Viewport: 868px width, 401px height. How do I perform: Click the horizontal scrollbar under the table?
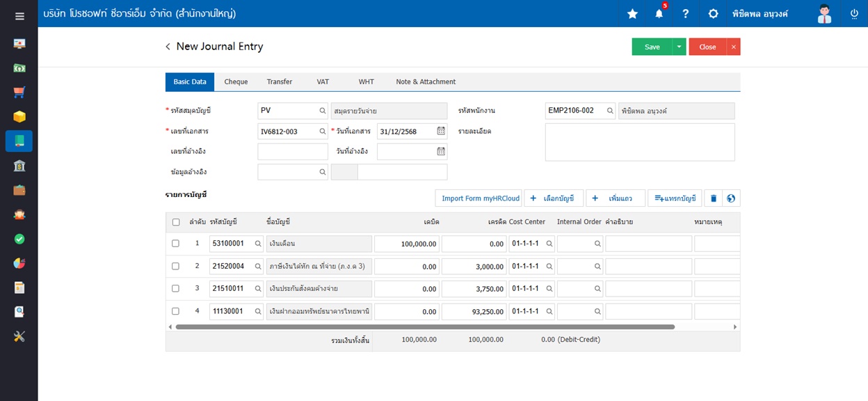(424, 327)
